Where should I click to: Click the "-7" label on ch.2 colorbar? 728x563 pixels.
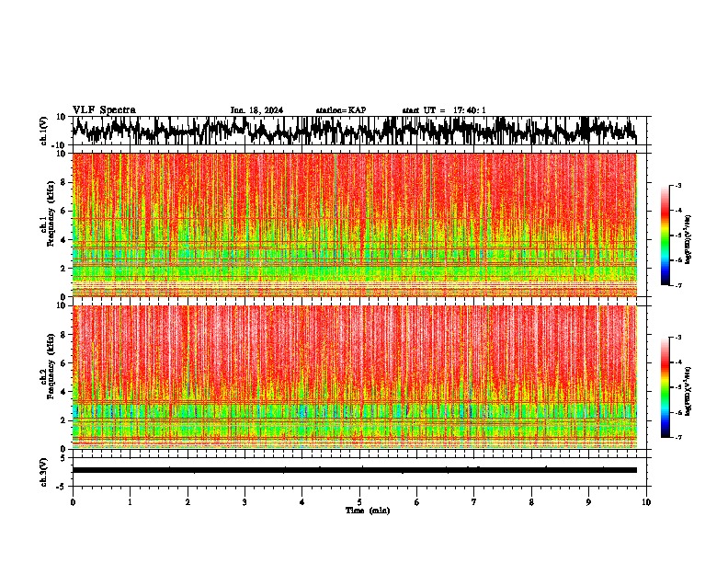point(677,437)
